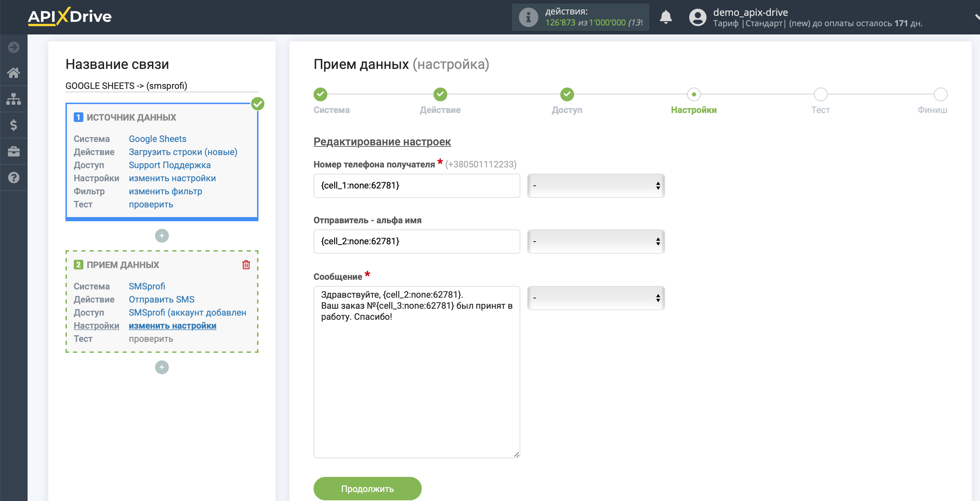Click ИСТОЧНИК ДАННЫХ block title
Image resolution: width=980 pixels, height=501 pixels.
(131, 117)
